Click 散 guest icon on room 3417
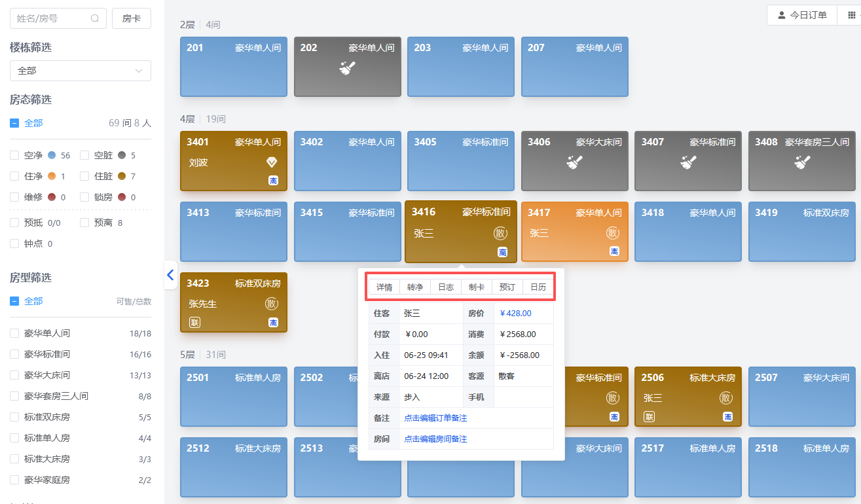Viewport: 861px width, 504px height. pos(612,233)
